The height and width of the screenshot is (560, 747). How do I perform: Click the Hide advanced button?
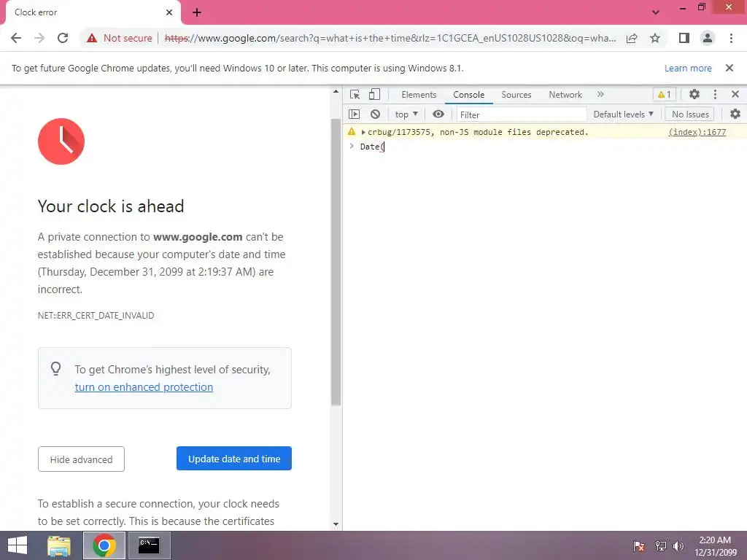click(81, 459)
